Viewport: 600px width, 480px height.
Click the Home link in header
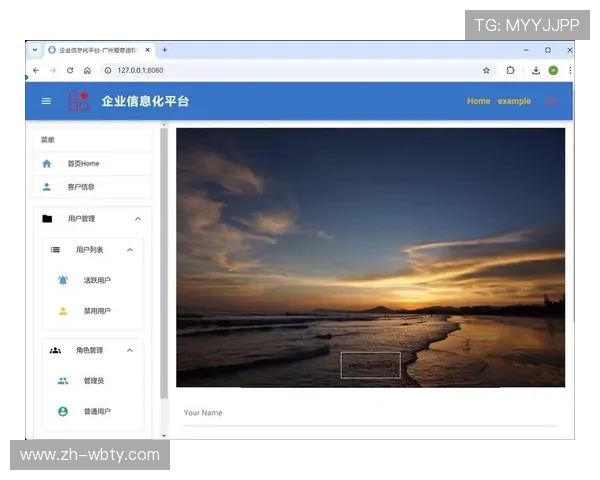tap(478, 101)
